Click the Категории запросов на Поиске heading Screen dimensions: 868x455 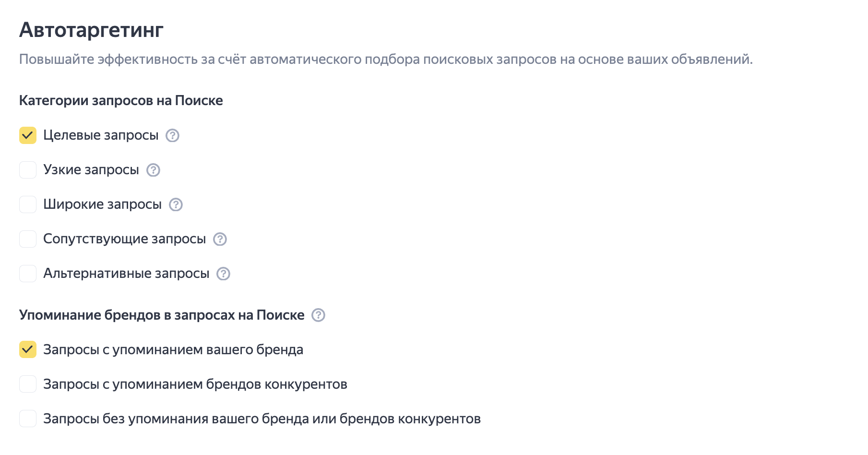[121, 100]
